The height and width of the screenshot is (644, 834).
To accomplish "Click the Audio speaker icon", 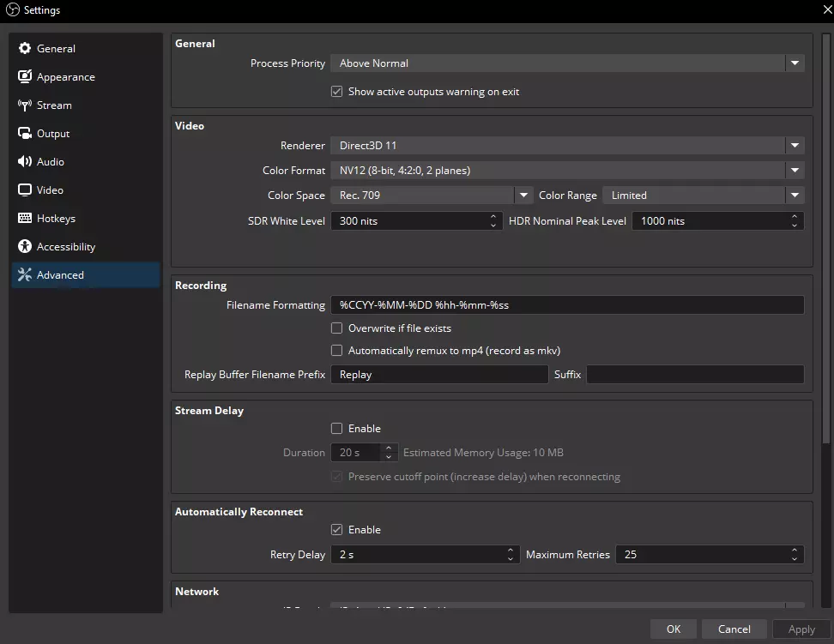I will [25, 162].
